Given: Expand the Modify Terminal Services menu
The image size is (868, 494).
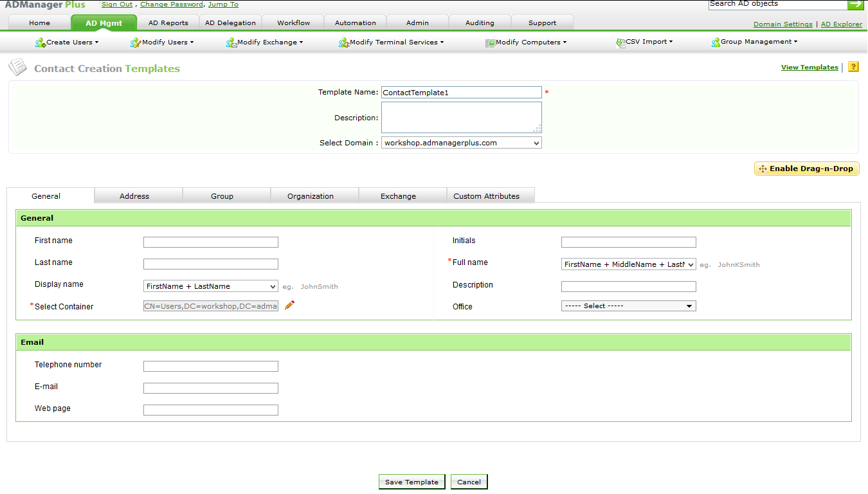Looking at the screenshot, I should [x=397, y=42].
